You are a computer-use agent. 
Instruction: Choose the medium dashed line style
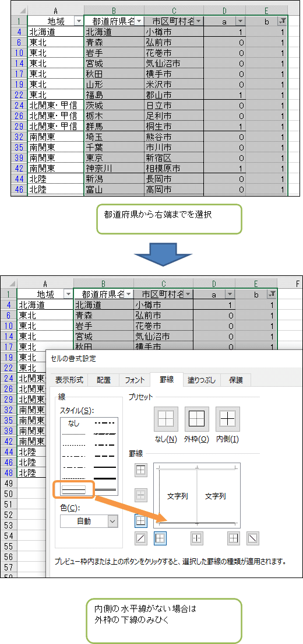(x=104, y=456)
